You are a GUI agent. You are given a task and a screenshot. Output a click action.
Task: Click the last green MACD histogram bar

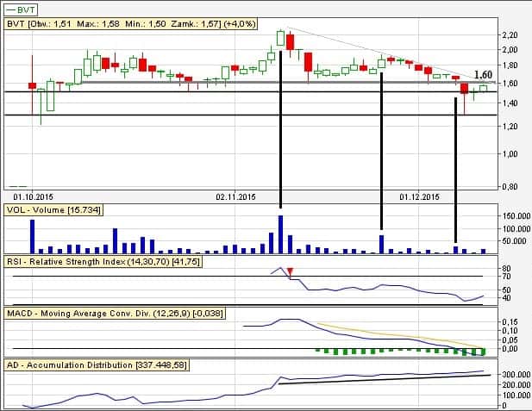(x=483, y=351)
